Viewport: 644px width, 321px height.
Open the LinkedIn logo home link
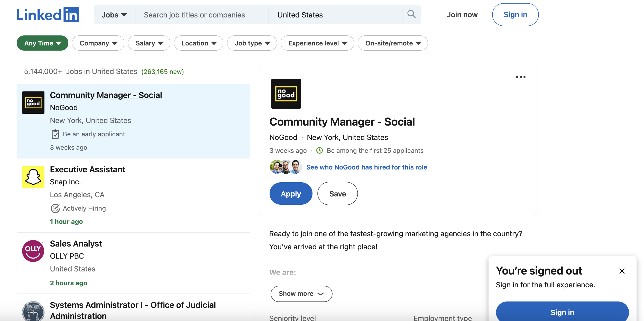click(x=48, y=15)
